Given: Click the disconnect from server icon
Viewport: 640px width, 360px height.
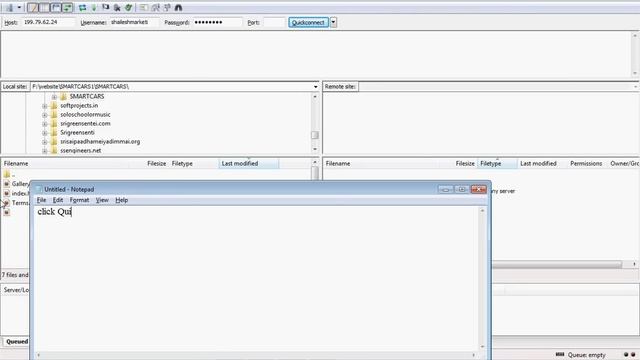Looking at the screenshot, I should pyautogui.click(x=117, y=8).
